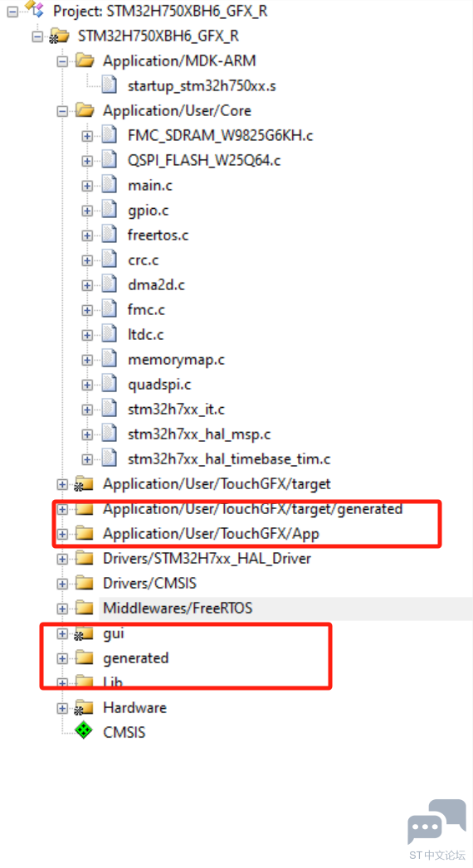
Task: Select 'Project: STM32H750XBH6_GFX_R' label
Action: (x=160, y=11)
